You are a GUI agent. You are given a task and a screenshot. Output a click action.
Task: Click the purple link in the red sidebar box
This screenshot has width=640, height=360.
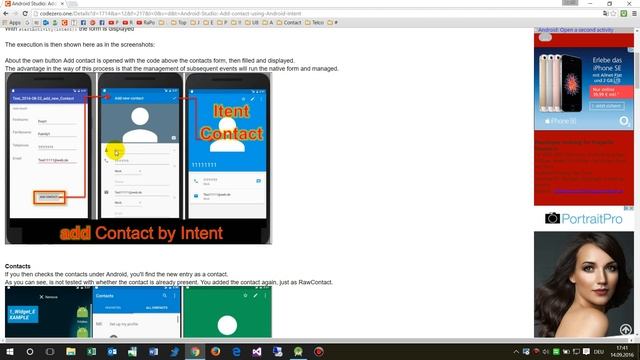tap(588, 191)
